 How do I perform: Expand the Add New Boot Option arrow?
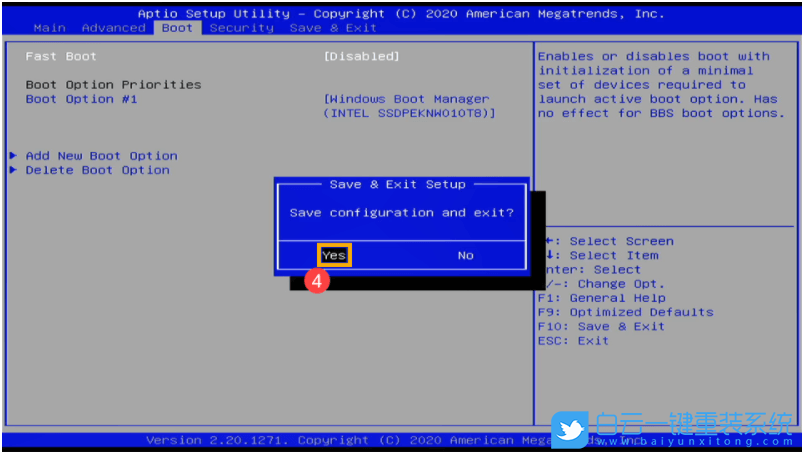14,156
